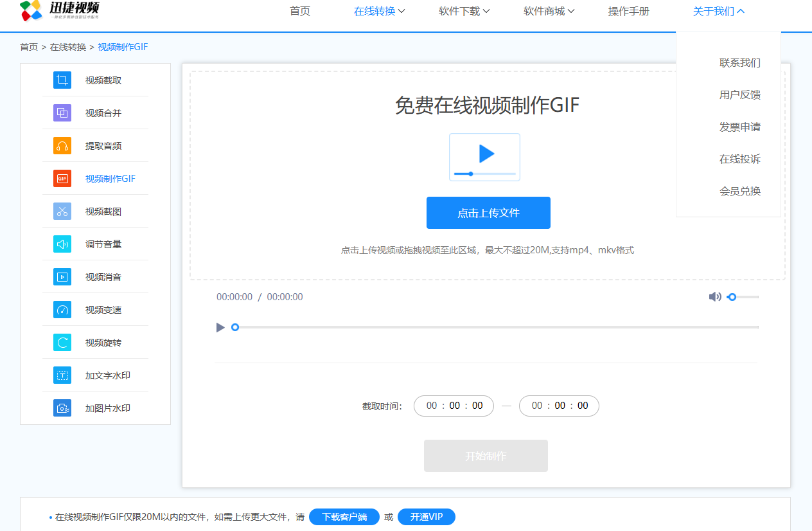Play the video with the triangle button
Viewport: 812px width, 531px height.
tap(220, 328)
